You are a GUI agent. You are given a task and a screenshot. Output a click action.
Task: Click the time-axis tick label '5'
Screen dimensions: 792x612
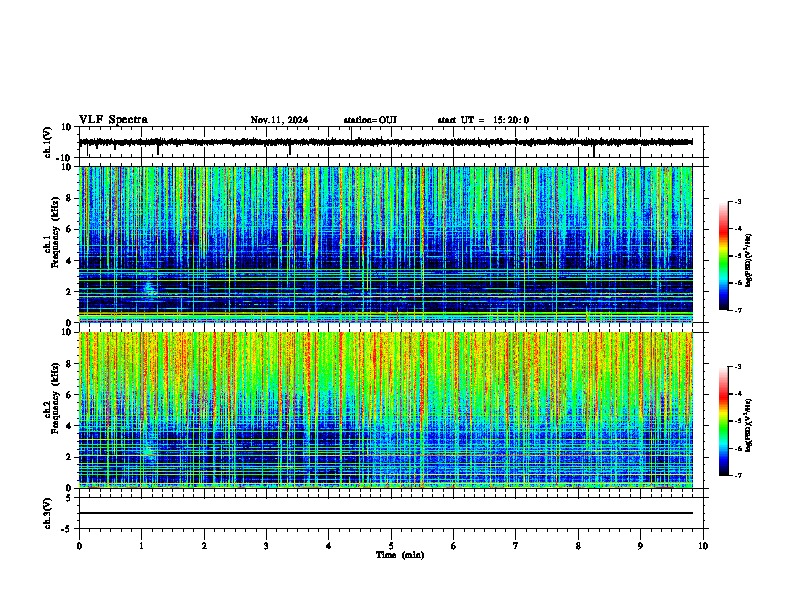[391, 546]
